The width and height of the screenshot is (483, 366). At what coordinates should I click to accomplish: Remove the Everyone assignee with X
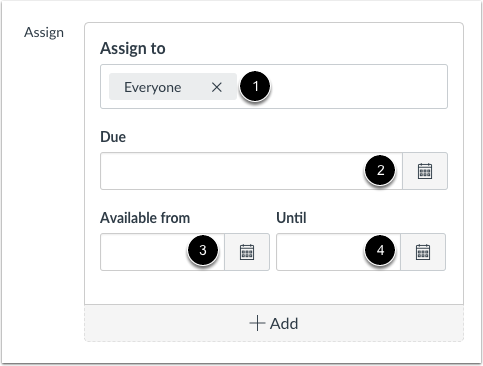click(x=217, y=87)
